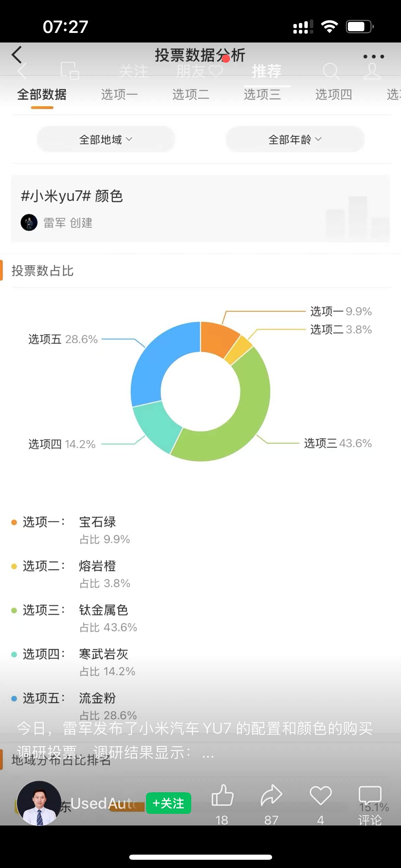
Task: Tap the share arrow icon
Action: pos(271,795)
